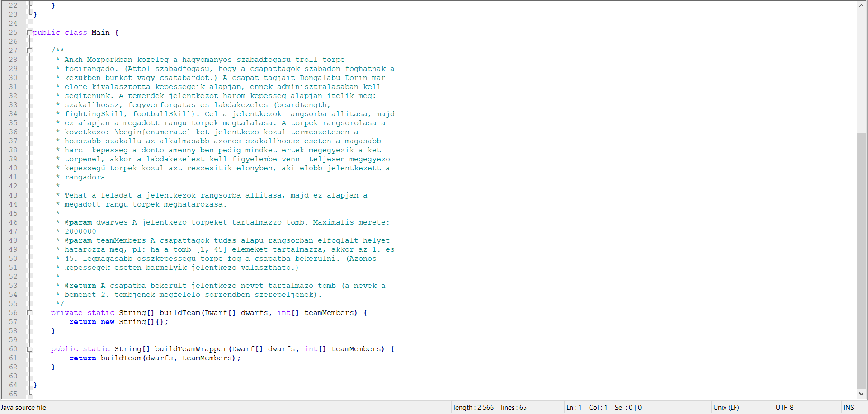Click the first @param tag before dwarves
The height and width of the screenshot is (414, 868).
78,222
